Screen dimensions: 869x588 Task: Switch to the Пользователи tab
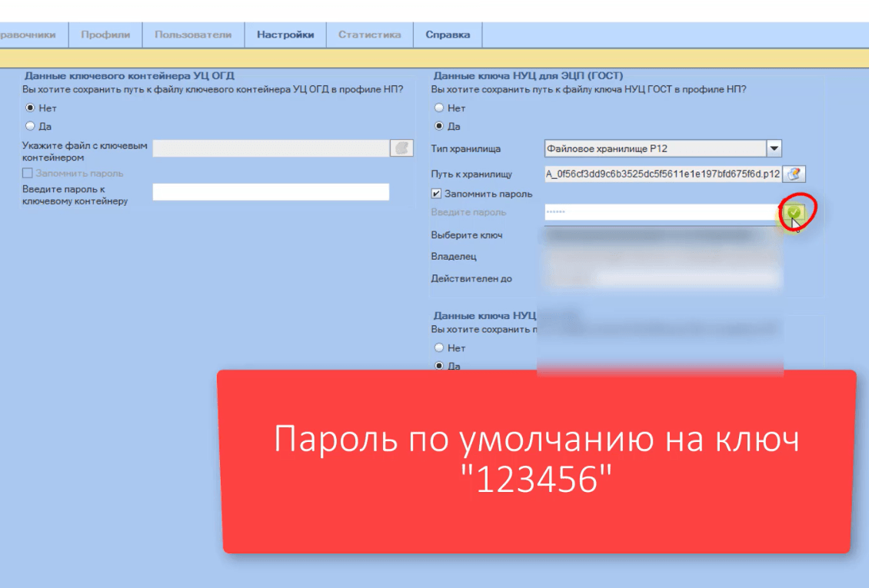[193, 35]
